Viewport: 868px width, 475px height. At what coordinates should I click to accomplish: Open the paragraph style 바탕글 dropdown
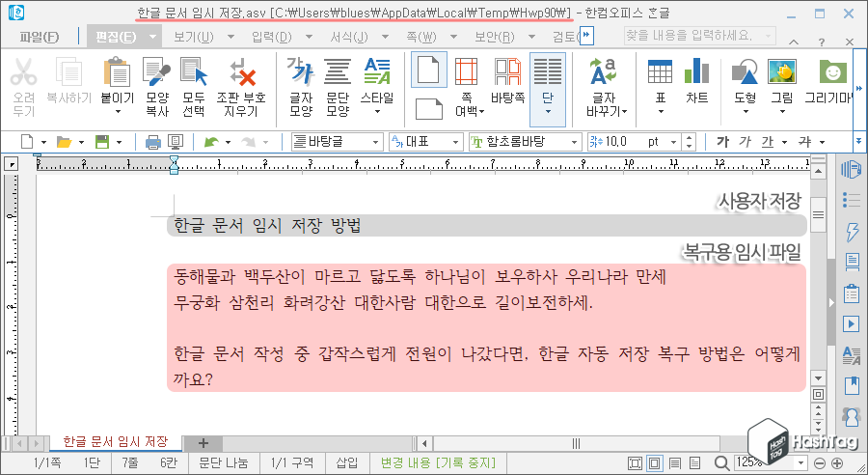375,143
